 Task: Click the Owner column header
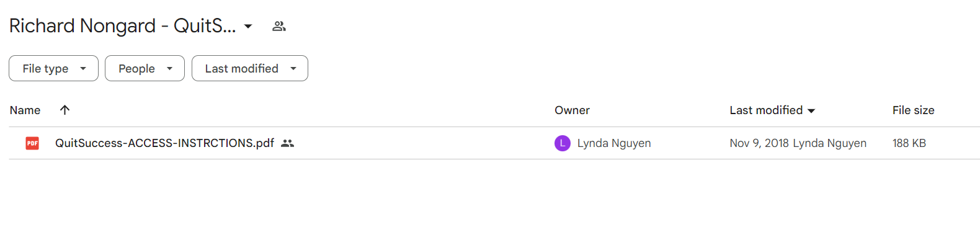point(572,110)
